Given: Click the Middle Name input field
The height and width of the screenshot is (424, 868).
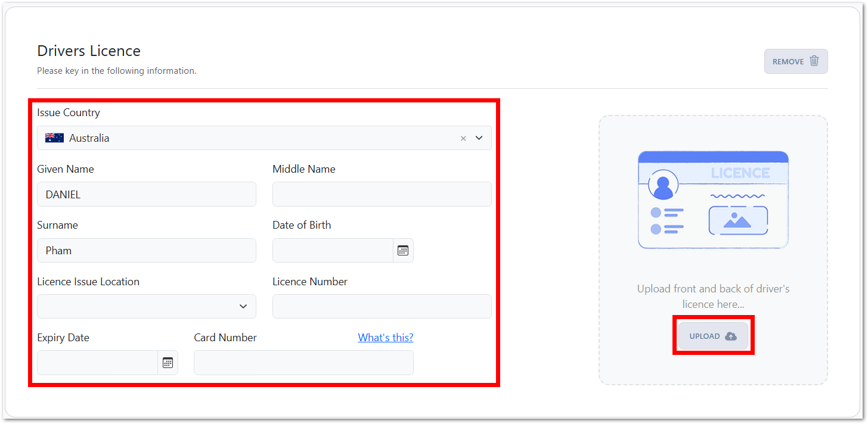Looking at the screenshot, I should pyautogui.click(x=382, y=194).
